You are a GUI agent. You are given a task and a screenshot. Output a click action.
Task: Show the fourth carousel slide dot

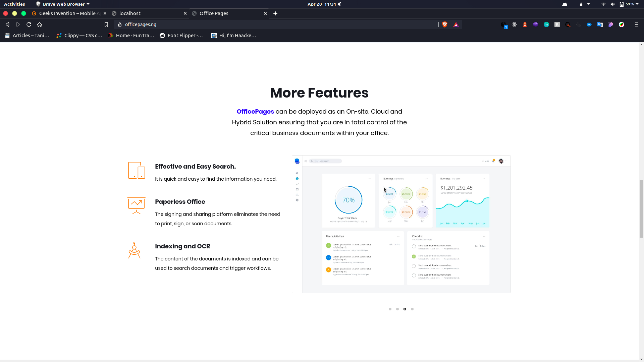click(x=412, y=309)
